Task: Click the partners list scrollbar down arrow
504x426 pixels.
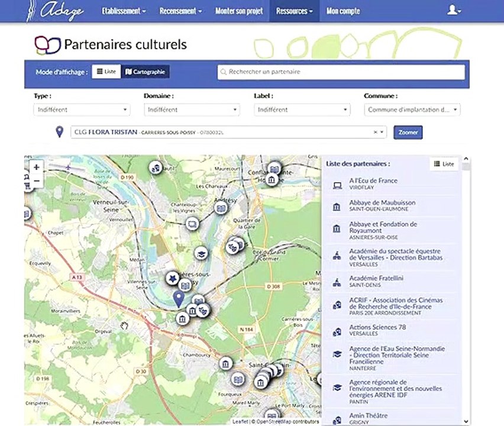Action: coord(466,421)
